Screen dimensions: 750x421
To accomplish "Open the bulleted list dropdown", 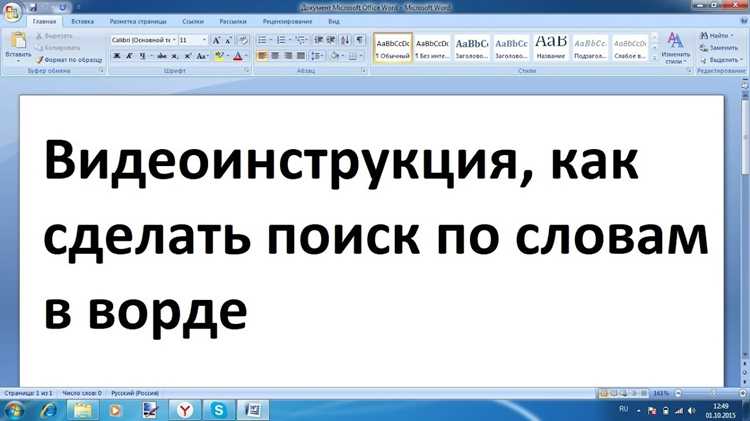I will pyautogui.click(x=271, y=40).
